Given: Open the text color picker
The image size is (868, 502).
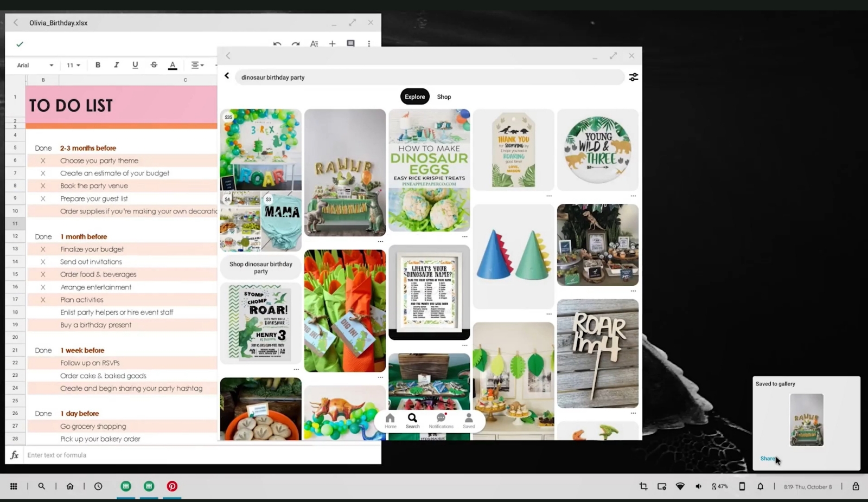Looking at the screenshot, I should point(173,66).
